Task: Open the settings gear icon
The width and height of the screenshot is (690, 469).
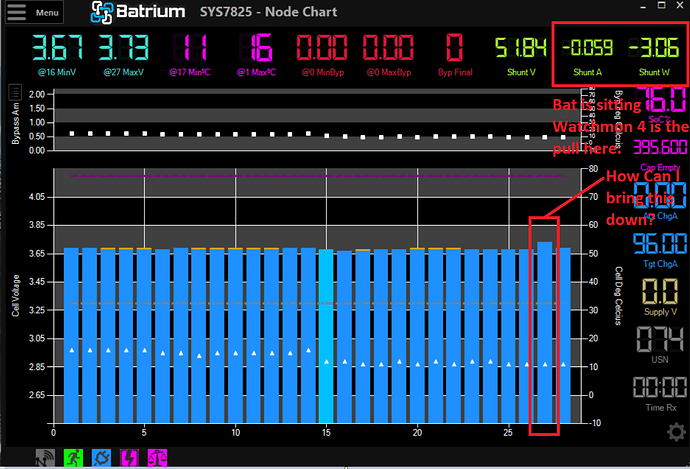Action: 676,432
